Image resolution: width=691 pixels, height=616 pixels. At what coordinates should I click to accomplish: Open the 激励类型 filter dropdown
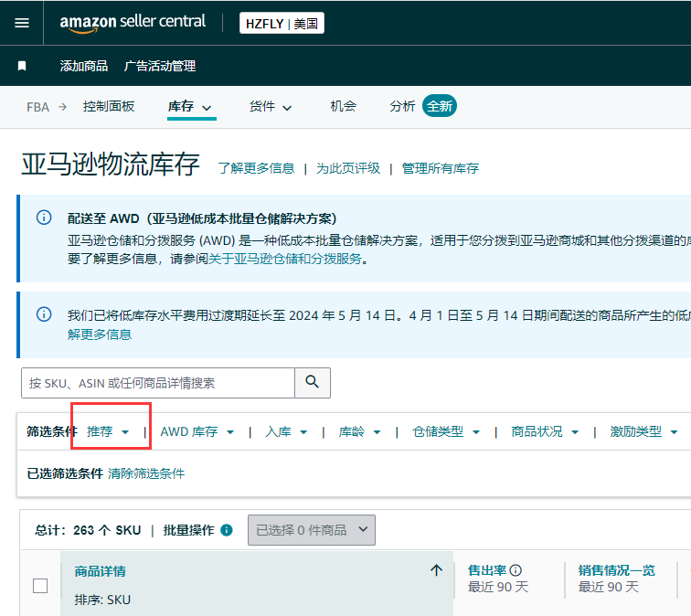pos(643,431)
